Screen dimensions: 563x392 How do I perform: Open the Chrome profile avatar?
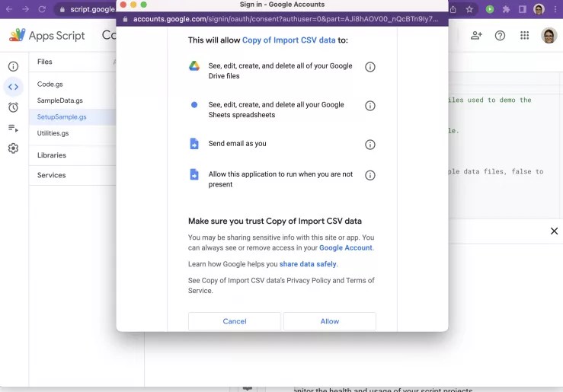[x=539, y=9]
